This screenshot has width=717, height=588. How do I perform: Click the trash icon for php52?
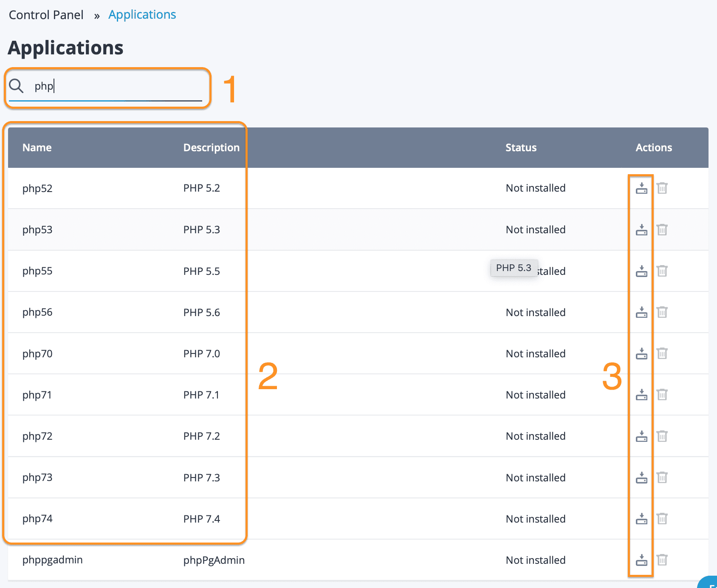[x=662, y=188]
